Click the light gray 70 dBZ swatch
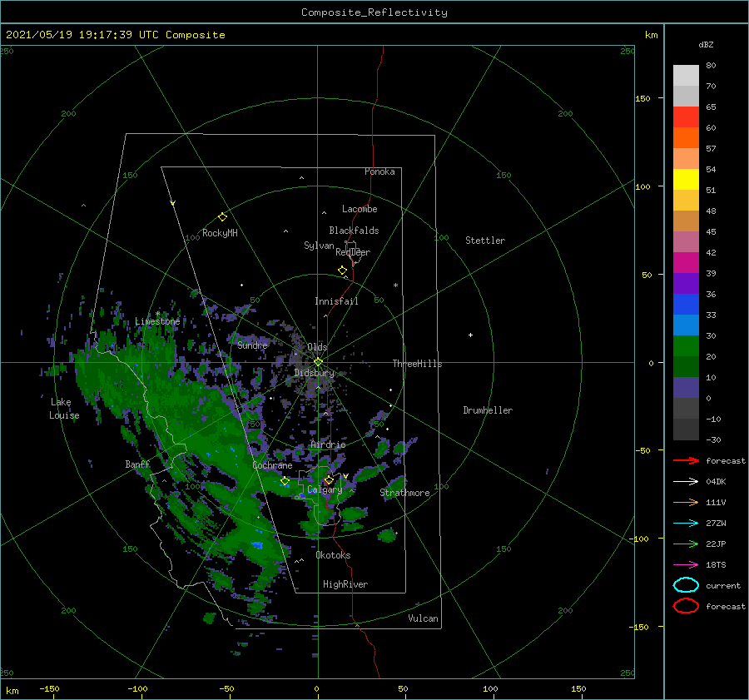The height and width of the screenshot is (700, 749). 686,76
